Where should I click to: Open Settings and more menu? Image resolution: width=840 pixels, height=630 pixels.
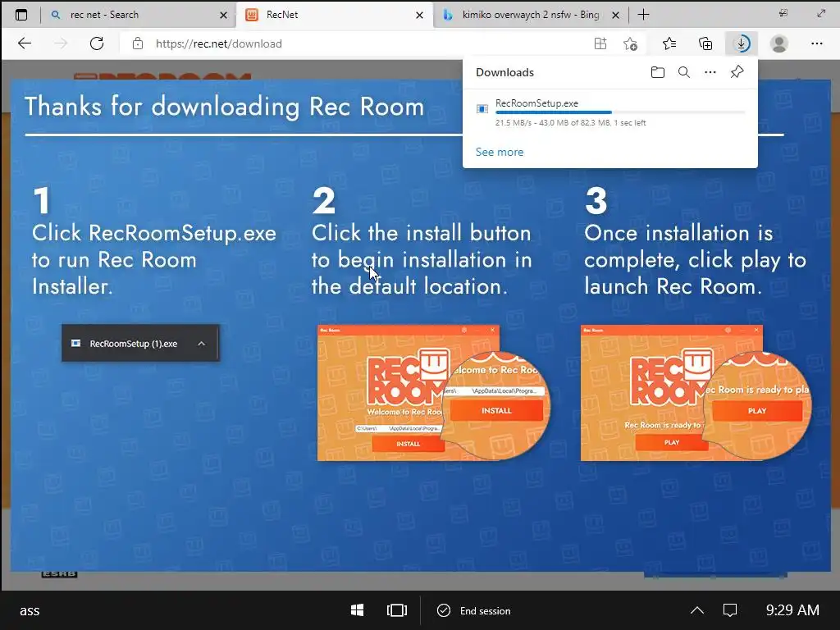816,43
